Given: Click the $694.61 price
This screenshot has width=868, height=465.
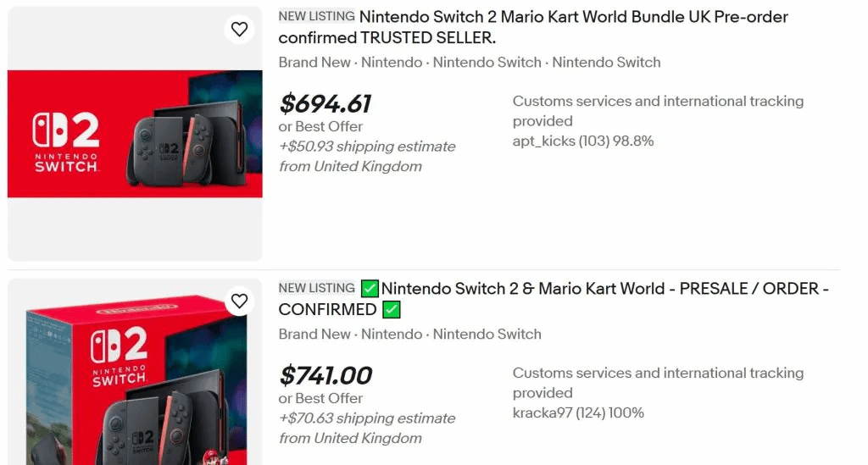Looking at the screenshot, I should pos(325,103).
